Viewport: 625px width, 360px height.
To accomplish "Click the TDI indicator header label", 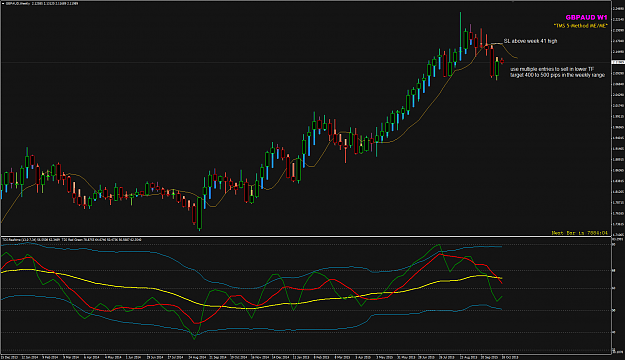I will pos(72,240).
